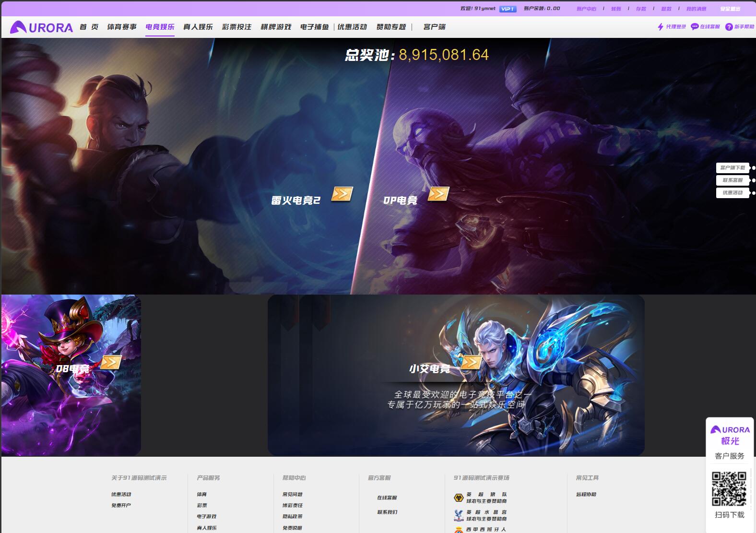Click the Aurora logo in the header
The height and width of the screenshot is (533, 756).
click(41, 27)
